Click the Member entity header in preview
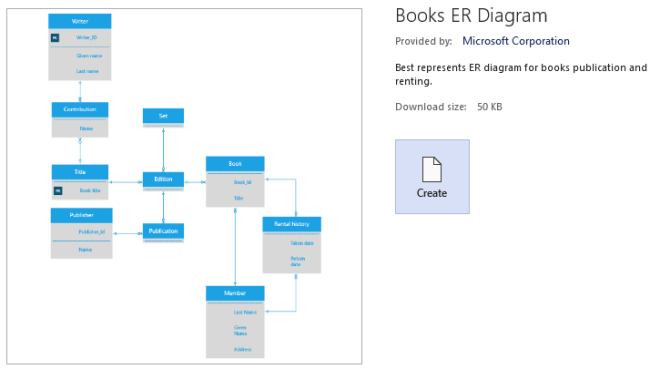This screenshot has width=650, height=369. click(235, 293)
